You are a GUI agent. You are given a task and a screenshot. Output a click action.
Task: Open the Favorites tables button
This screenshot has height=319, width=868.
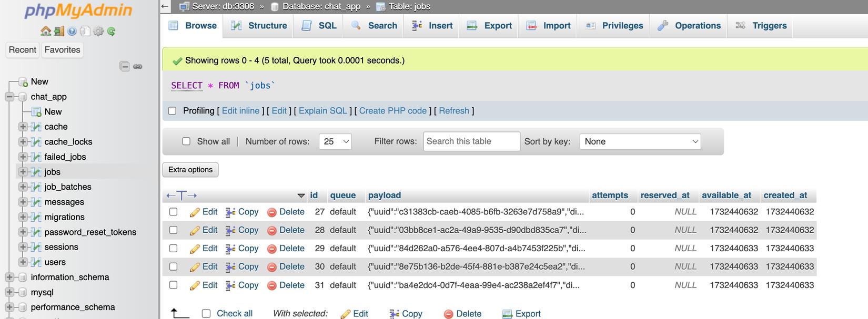(63, 50)
